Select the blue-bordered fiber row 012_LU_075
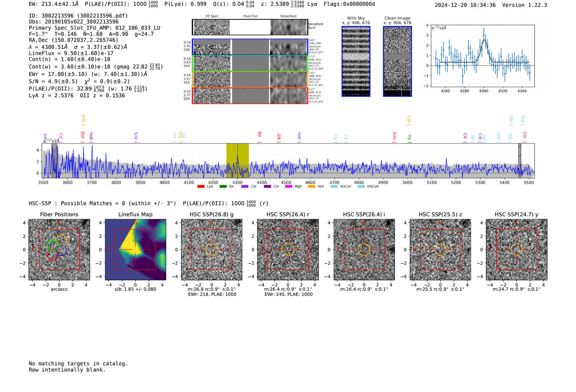 pyautogui.click(x=250, y=47)
